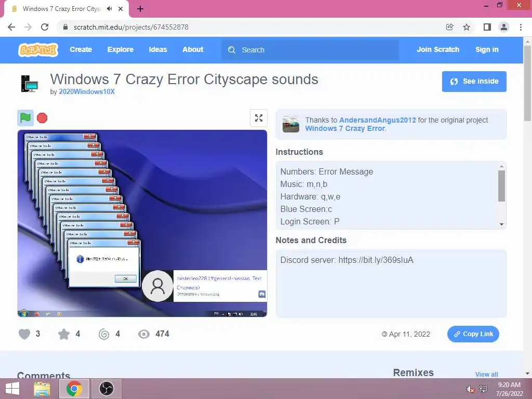The height and width of the screenshot is (399, 532).
Task: Click the See inside button
Action: (474, 82)
